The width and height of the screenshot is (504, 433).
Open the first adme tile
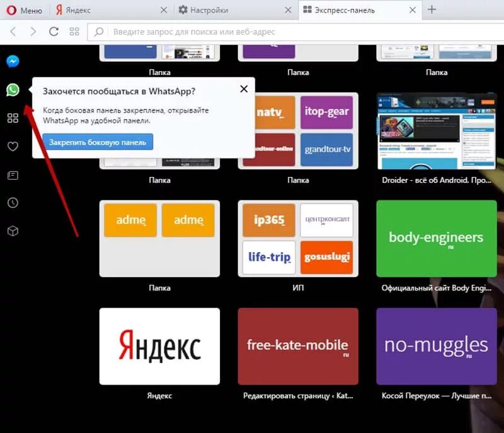point(130,220)
